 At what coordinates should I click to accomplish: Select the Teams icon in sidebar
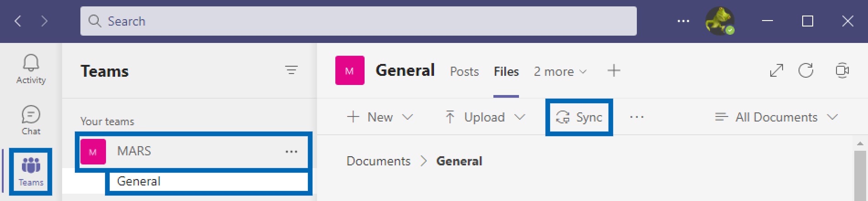(x=31, y=172)
